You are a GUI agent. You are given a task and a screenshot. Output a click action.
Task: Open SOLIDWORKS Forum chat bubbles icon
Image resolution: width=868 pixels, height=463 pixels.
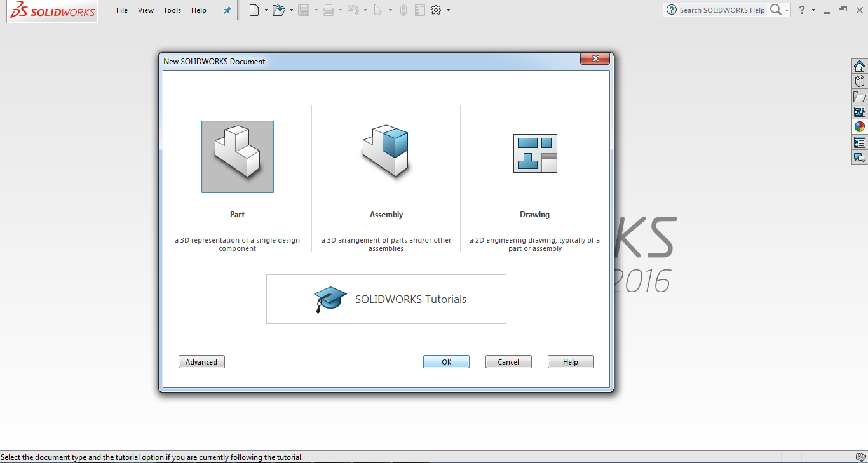pyautogui.click(x=860, y=158)
